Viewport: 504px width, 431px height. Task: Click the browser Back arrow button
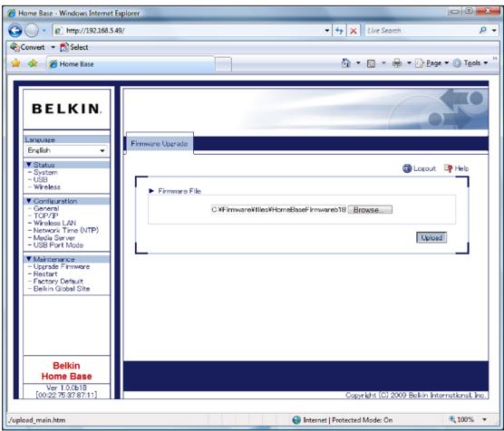point(15,31)
